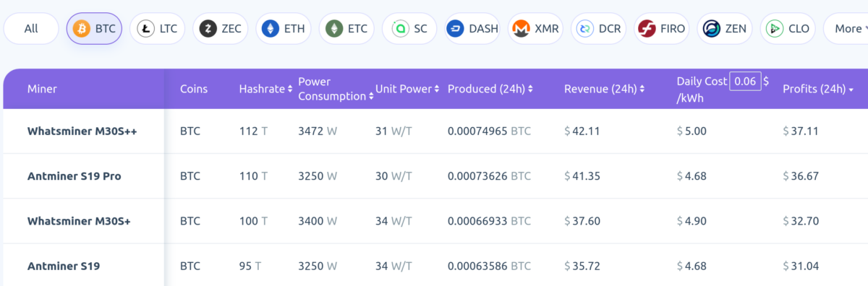Pick the Ethereum ETH coin icon
Viewport: 868px width, 286px height.
point(271,29)
